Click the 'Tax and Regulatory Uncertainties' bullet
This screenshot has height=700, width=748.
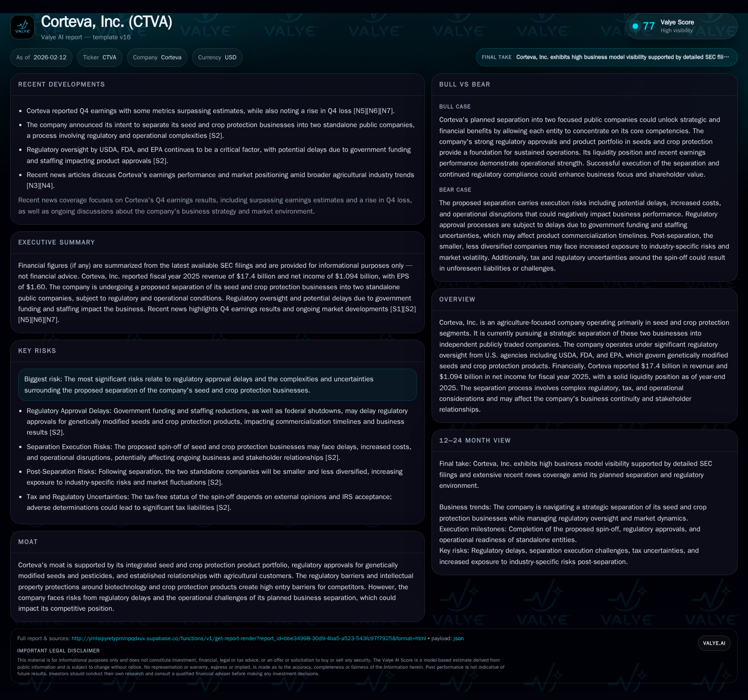(209, 502)
